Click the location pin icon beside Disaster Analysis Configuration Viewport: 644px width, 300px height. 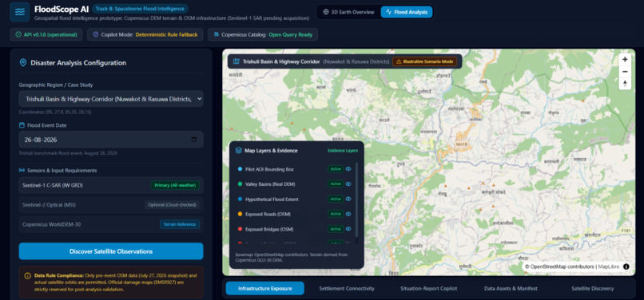click(23, 63)
